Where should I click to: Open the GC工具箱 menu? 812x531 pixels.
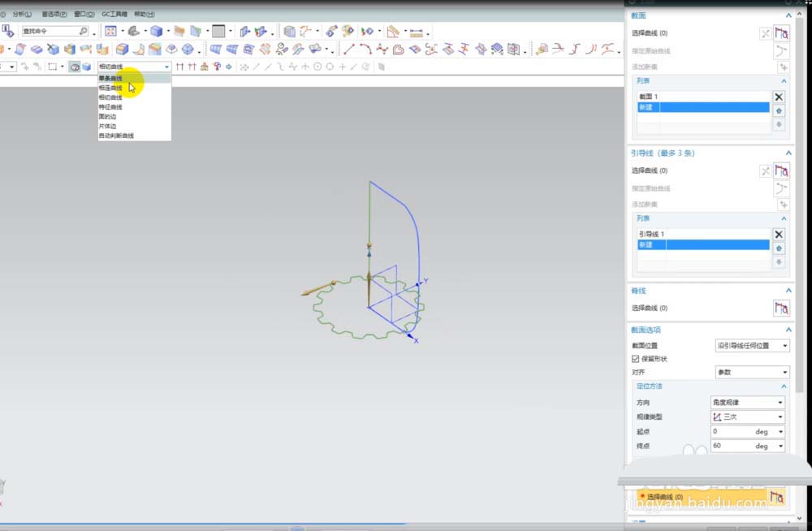[114, 15]
